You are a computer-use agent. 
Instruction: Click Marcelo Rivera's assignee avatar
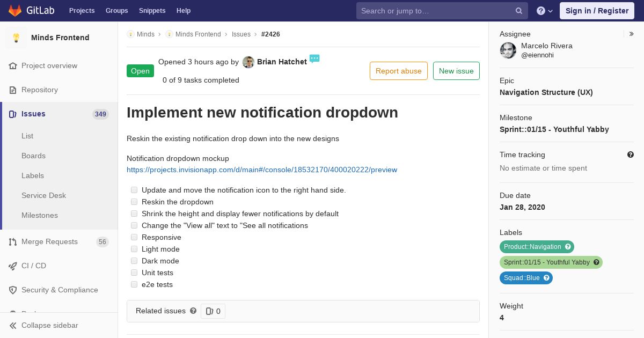coord(508,50)
